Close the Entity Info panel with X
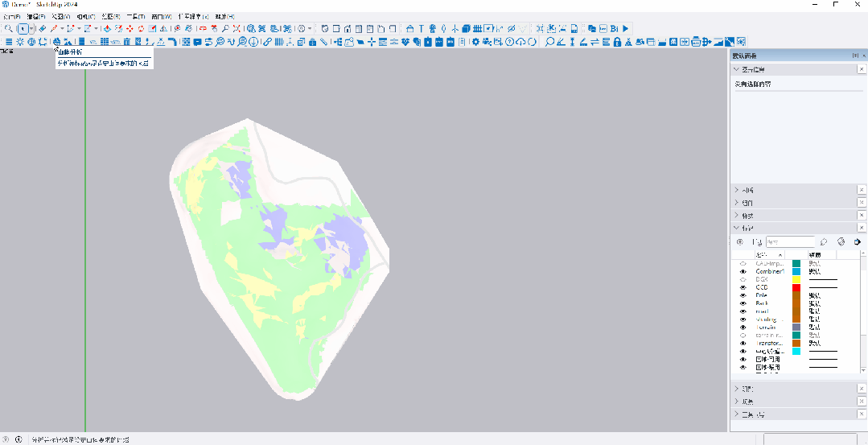868x445 pixels. coord(862,69)
